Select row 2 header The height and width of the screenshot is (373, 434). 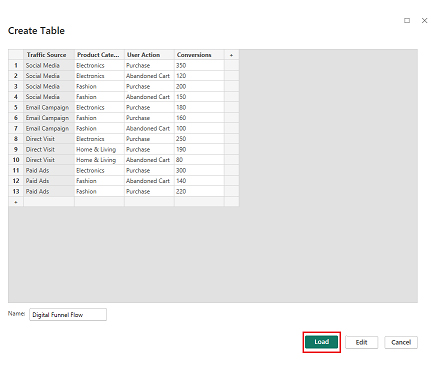[x=16, y=76]
